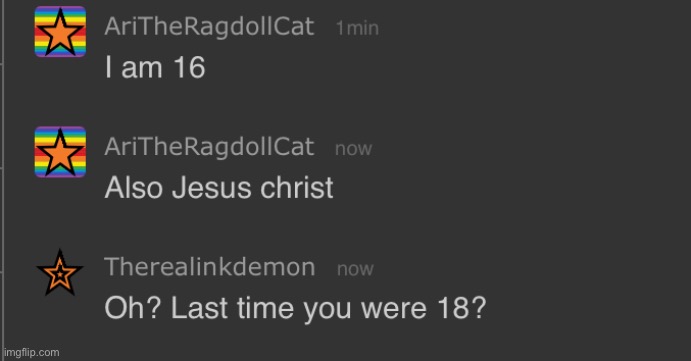Image resolution: width=691 pixels, height=361 pixels.
Task: Select the message "Oh? Last time you were 18?"
Action: click(295, 308)
